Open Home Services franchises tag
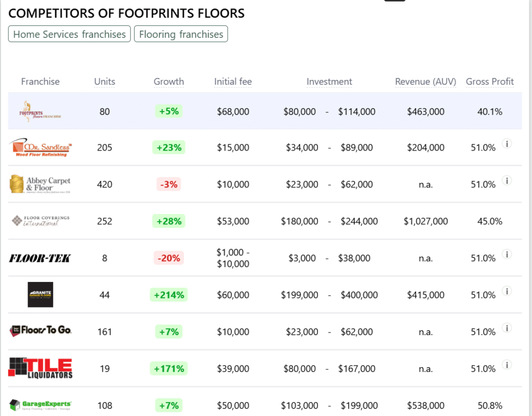This screenshot has height=416, width=532. click(69, 34)
